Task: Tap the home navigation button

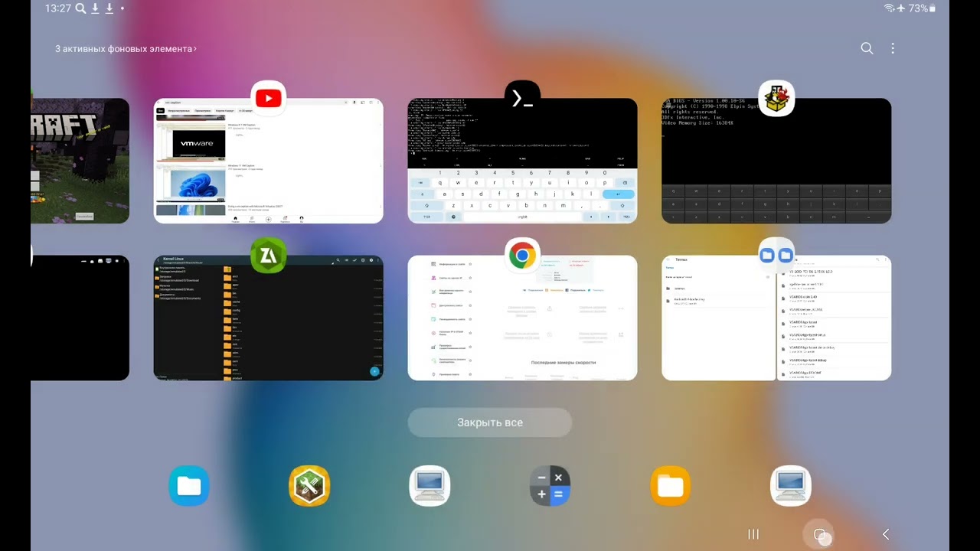Action: [x=820, y=535]
